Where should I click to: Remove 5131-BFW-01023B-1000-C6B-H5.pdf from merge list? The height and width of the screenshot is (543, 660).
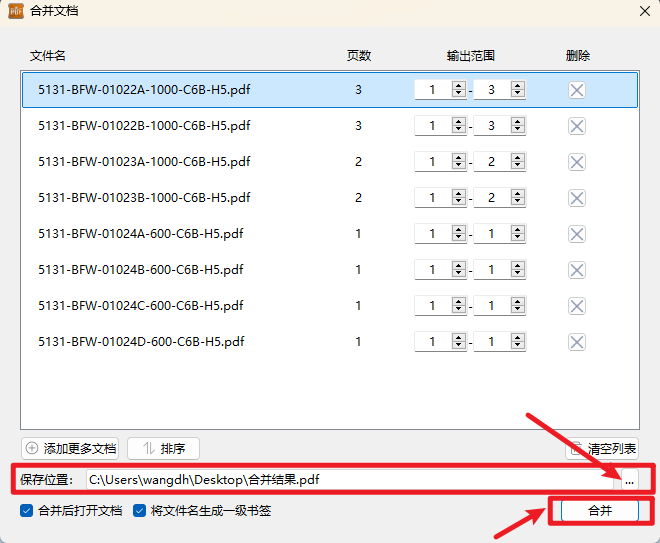pos(577,198)
